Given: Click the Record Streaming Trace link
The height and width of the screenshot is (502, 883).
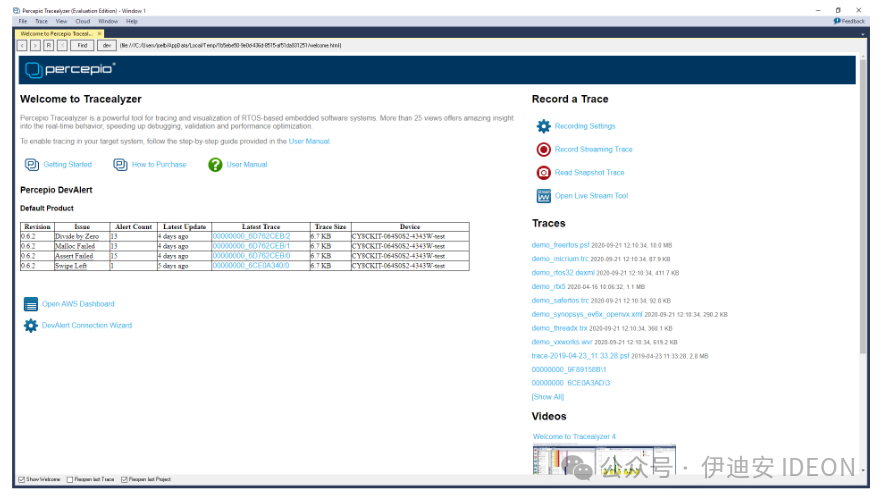Looking at the screenshot, I should [x=594, y=149].
